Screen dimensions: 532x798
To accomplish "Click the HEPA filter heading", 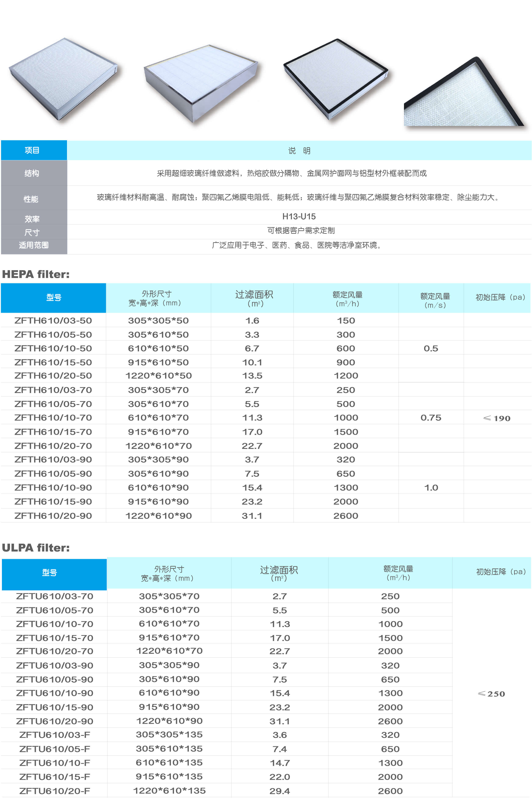I will pos(36,274).
